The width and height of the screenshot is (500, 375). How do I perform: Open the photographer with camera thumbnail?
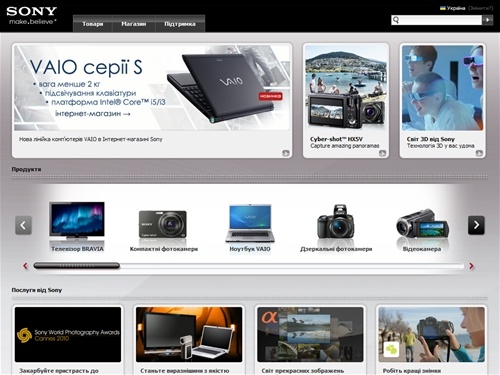click(x=431, y=335)
